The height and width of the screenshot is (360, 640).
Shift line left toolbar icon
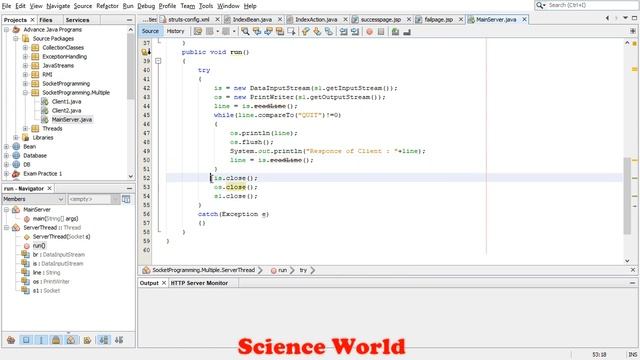tap(343, 31)
